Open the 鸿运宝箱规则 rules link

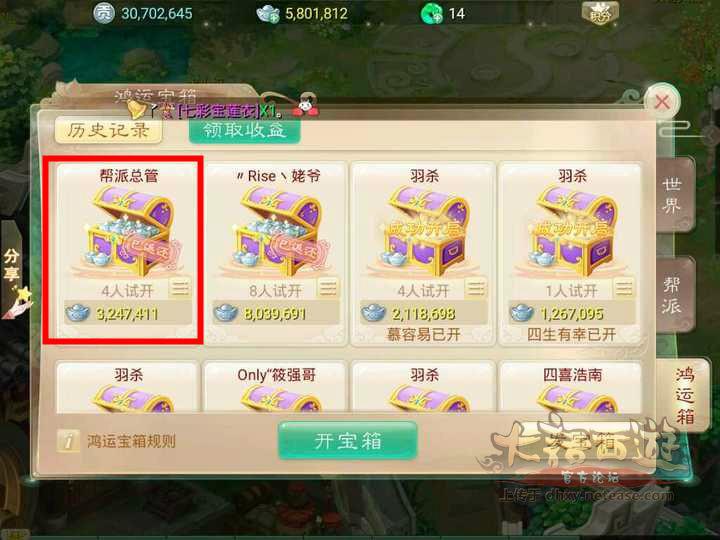131,442
